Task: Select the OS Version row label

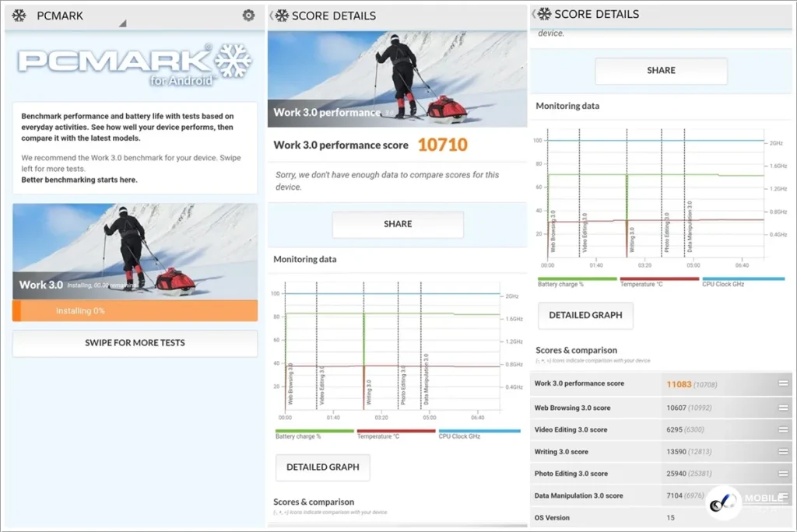Action: [552, 518]
